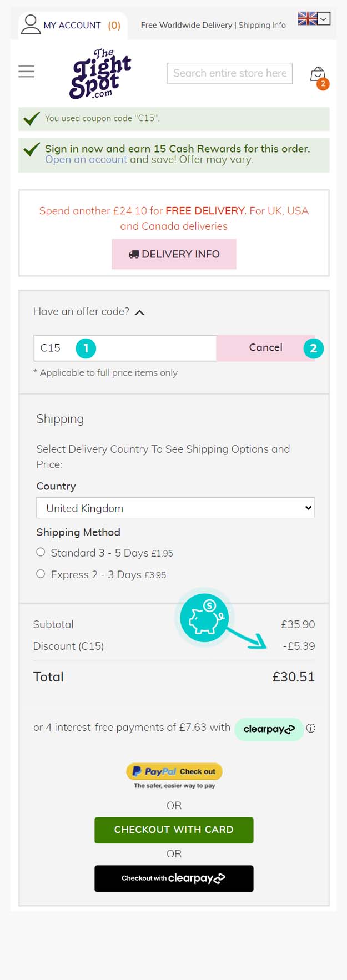Click the Clearpay info circle icon
Screen dimensions: 347x980
311,728
